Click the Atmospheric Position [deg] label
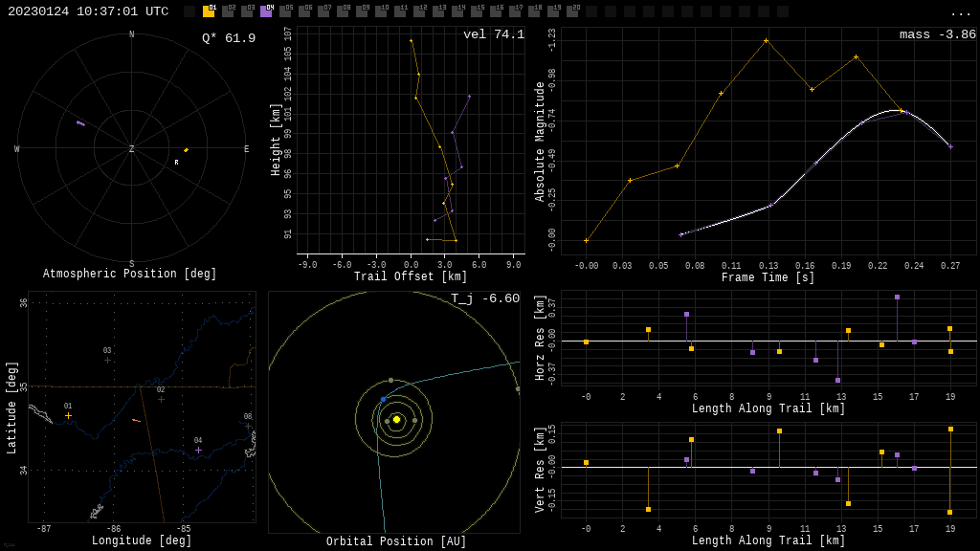This screenshot has width=980, height=551. pyautogui.click(x=129, y=273)
